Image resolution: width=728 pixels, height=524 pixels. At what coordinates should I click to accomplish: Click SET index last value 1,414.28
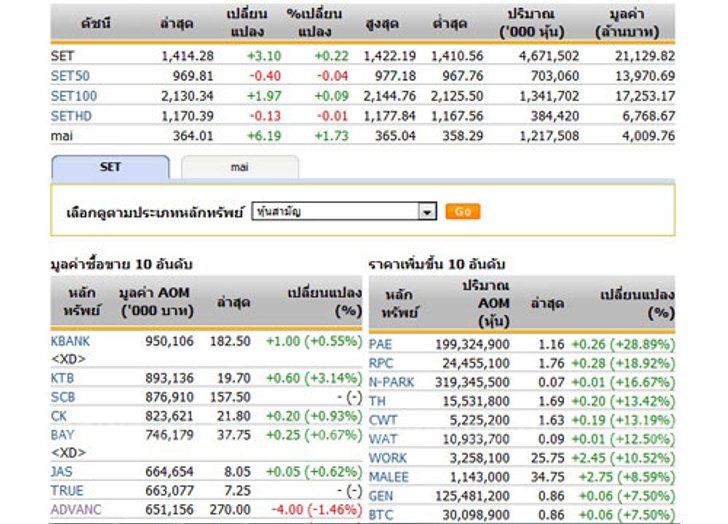click(188, 56)
